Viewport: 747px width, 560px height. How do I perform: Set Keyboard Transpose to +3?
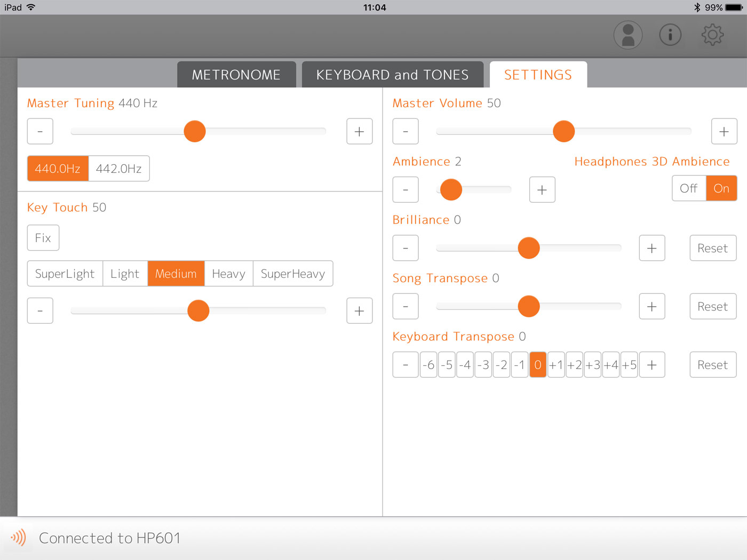pyautogui.click(x=593, y=365)
